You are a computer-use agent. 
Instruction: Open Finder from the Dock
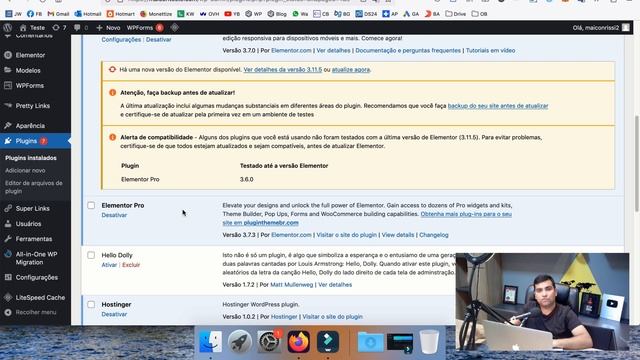[210, 342]
